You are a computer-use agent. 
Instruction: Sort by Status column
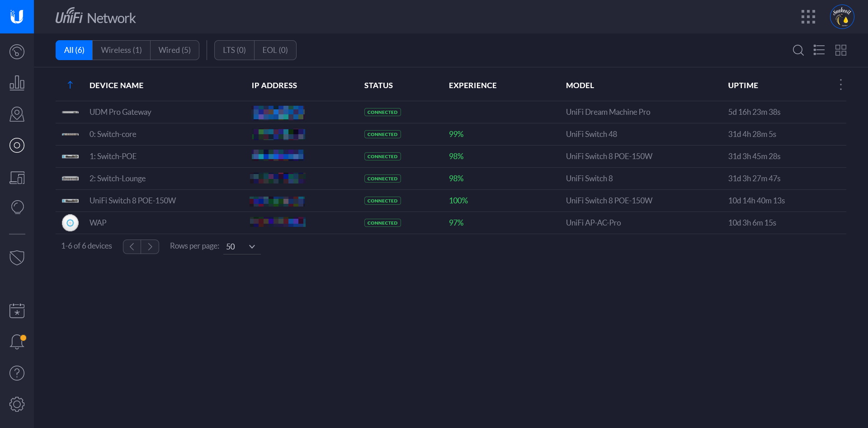(378, 85)
